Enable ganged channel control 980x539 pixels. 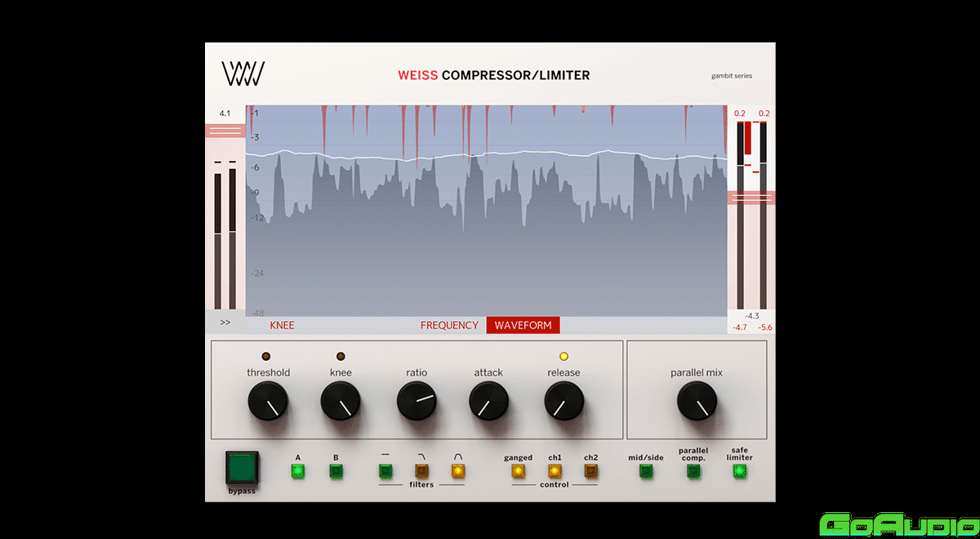pos(518,470)
